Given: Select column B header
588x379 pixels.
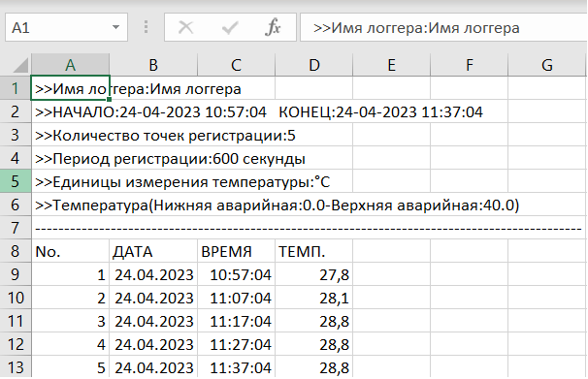Looking at the screenshot, I should (x=153, y=65).
